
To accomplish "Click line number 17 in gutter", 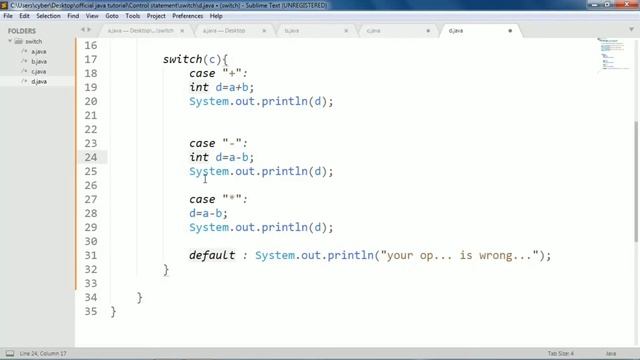I will [x=91, y=60].
